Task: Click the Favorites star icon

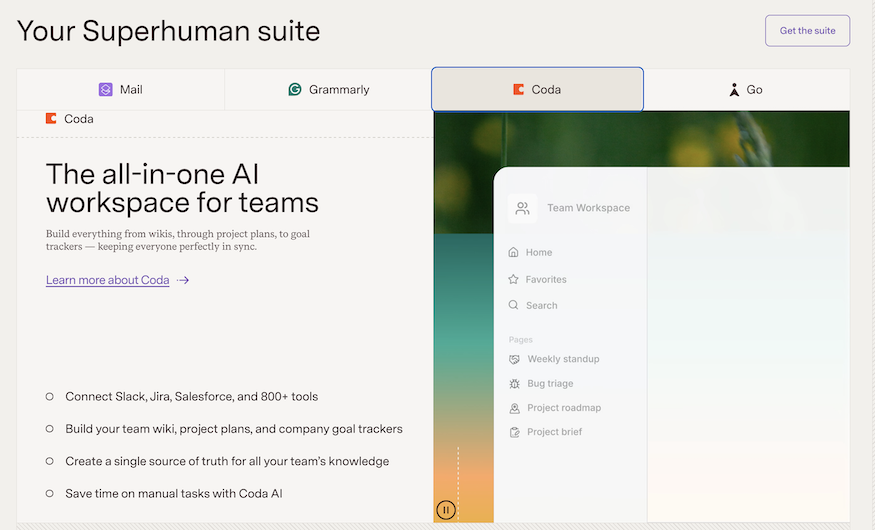Action: click(513, 279)
